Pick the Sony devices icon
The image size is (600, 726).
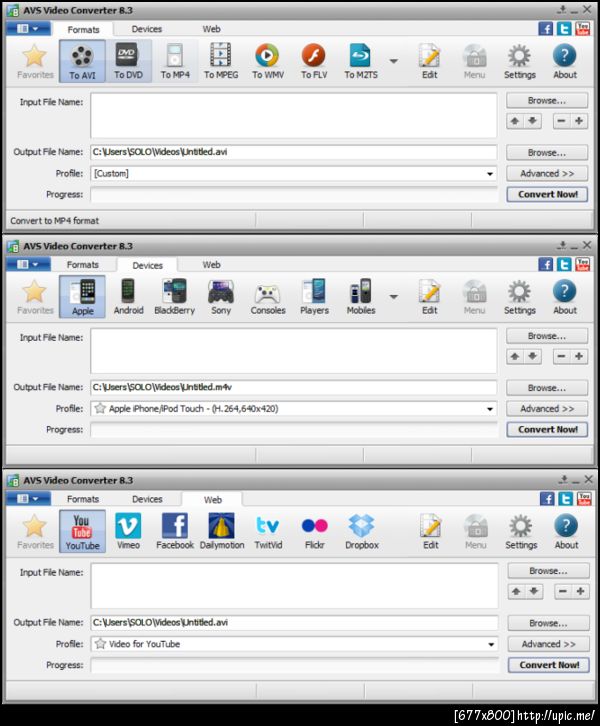[221, 297]
